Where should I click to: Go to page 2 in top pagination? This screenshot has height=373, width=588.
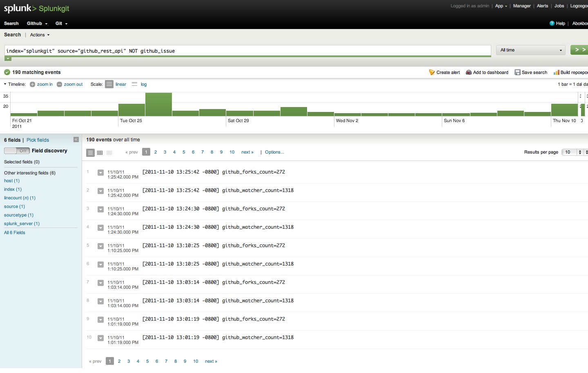[156, 152]
